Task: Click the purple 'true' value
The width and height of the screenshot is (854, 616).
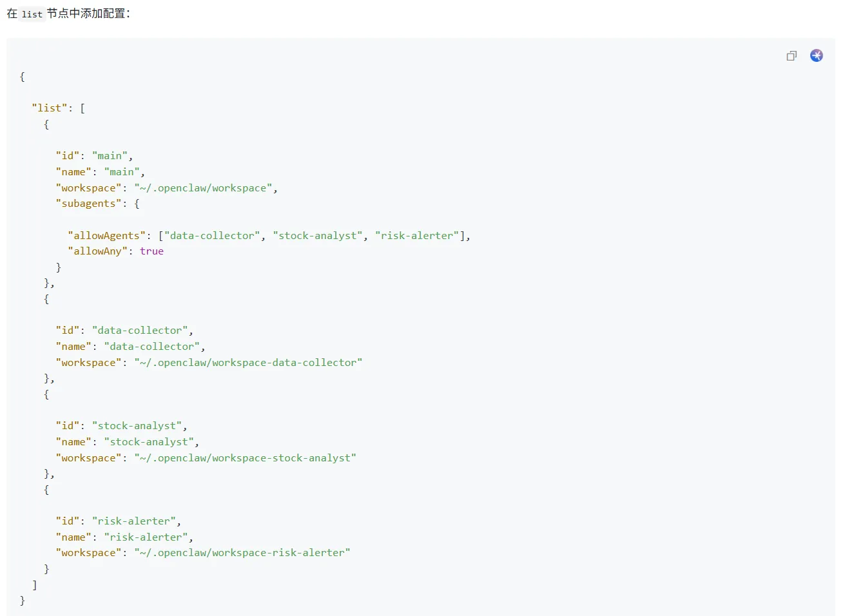Action: 151,251
